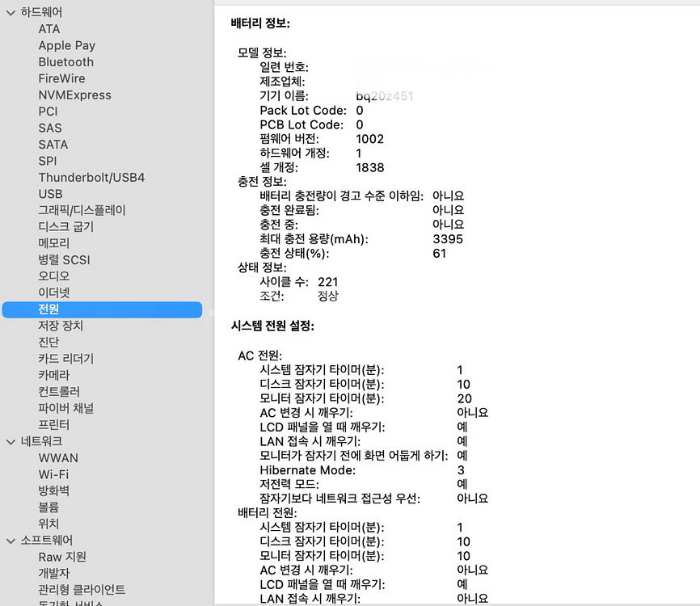Image resolution: width=700 pixels, height=606 pixels.
Task: Select the SPI sidebar item
Action: [48, 161]
